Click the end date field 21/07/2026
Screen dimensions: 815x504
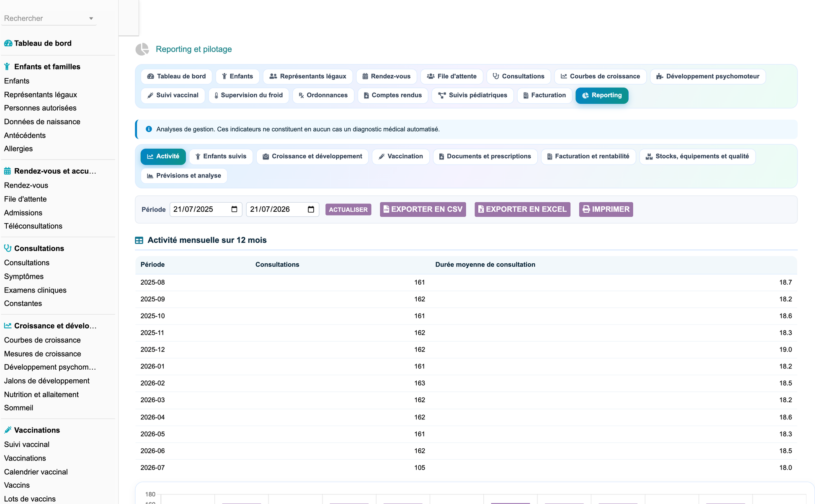coord(282,209)
